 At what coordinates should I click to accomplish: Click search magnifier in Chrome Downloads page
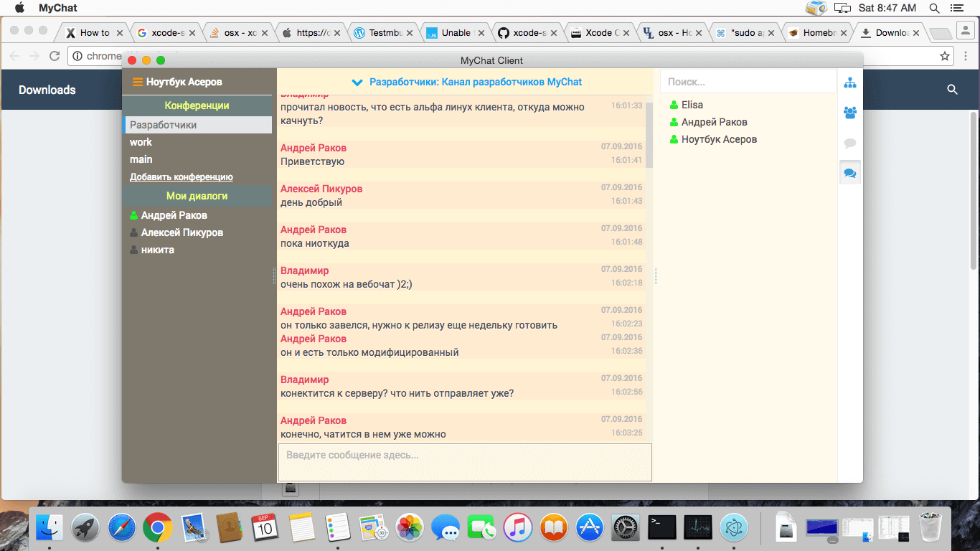[x=952, y=90]
